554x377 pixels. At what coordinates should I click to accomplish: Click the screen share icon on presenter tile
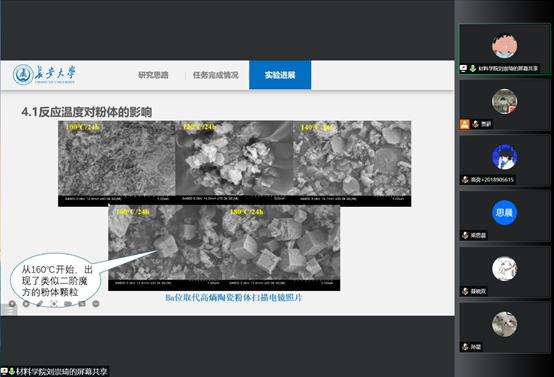[x=463, y=68]
